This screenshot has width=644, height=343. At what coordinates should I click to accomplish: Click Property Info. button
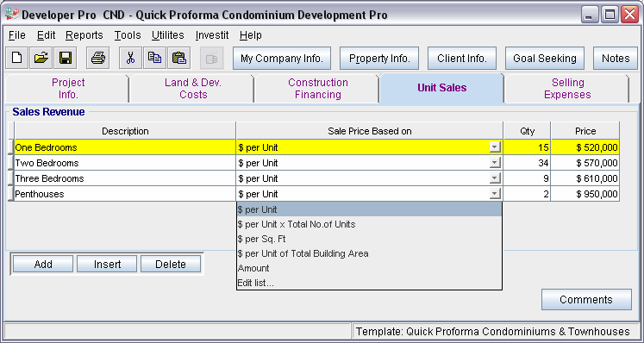click(379, 59)
